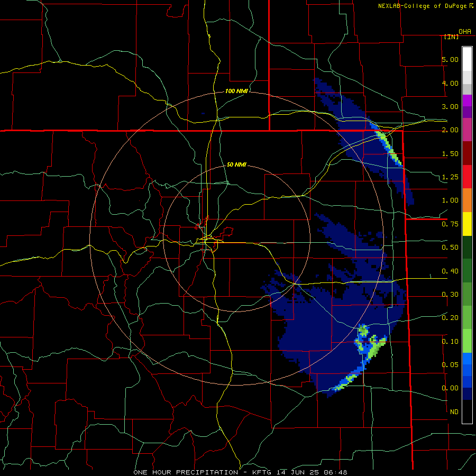Click the 0.05 legend value
The height and width of the screenshot is (476, 476).
(450, 365)
